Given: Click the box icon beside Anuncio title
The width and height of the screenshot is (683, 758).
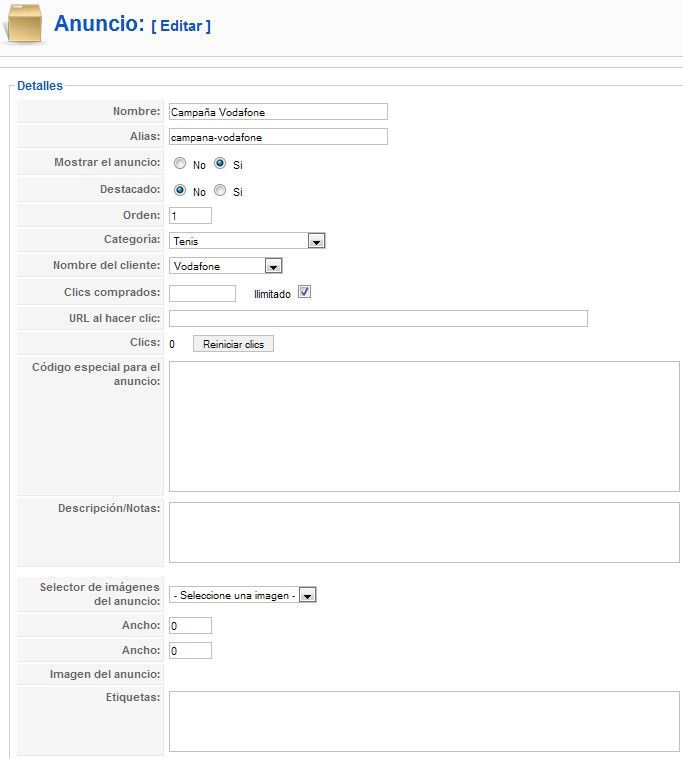Looking at the screenshot, I should point(24,24).
